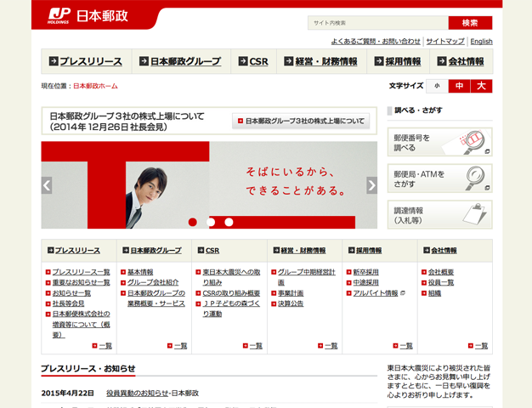Open the プレスリリース一覧 link
The height and width of the screenshot is (408, 532).
click(81, 272)
